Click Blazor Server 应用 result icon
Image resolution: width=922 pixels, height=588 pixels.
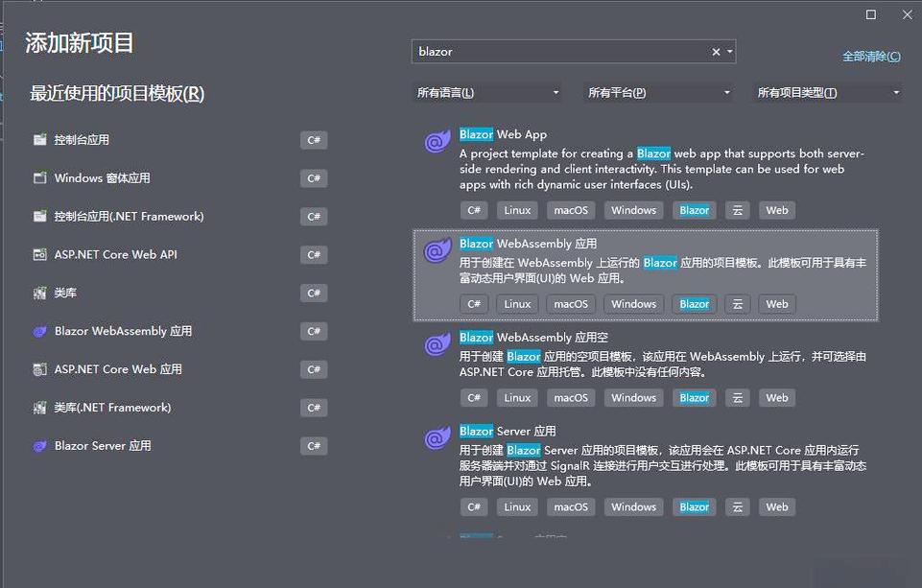[x=437, y=438]
